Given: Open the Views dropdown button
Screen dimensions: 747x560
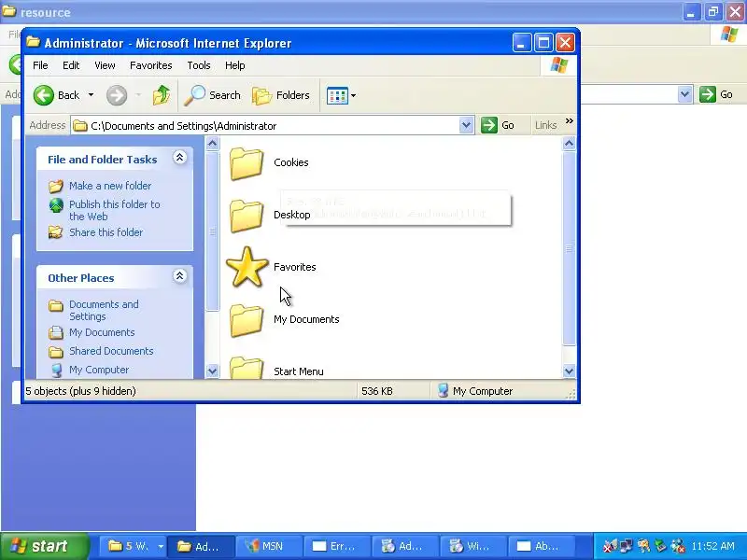Looking at the screenshot, I should pos(342,96).
